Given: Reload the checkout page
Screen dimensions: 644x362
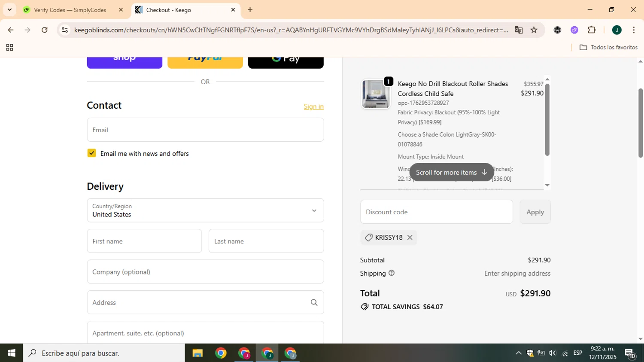Looking at the screenshot, I should point(45,30).
